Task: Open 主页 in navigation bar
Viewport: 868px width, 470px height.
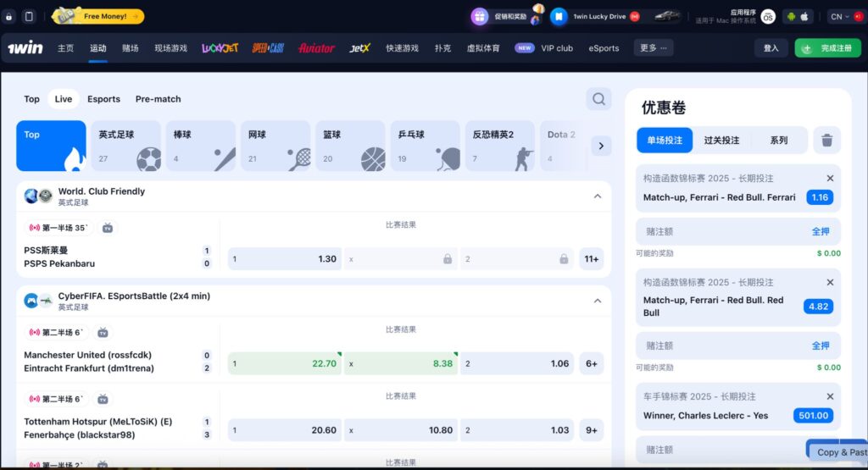Action: (x=65, y=48)
